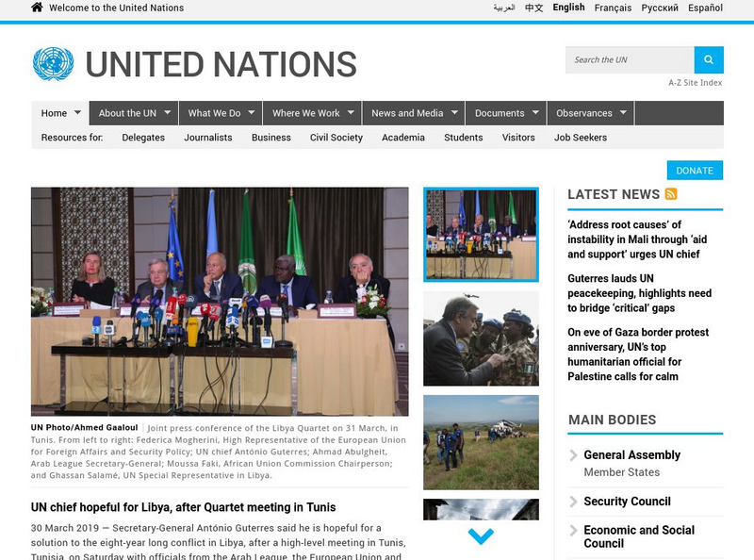
Task: Click the Search the UN input field
Action: point(630,59)
